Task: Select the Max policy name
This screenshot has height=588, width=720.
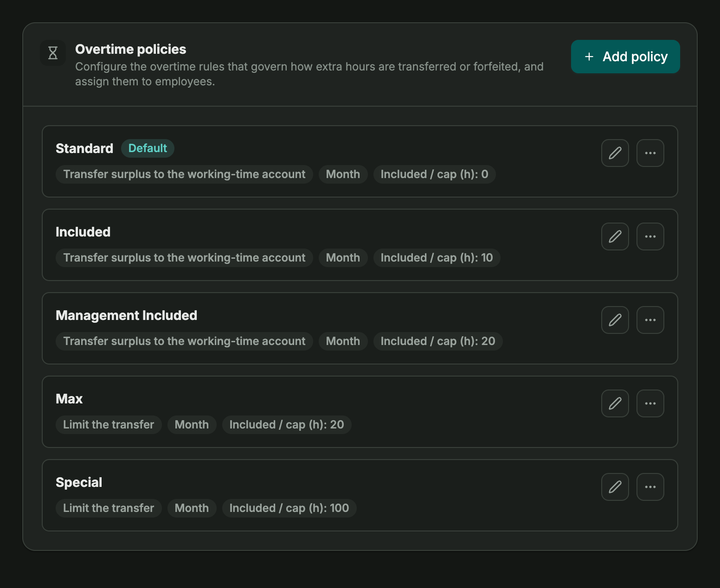Action: click(x=69, y=399)
